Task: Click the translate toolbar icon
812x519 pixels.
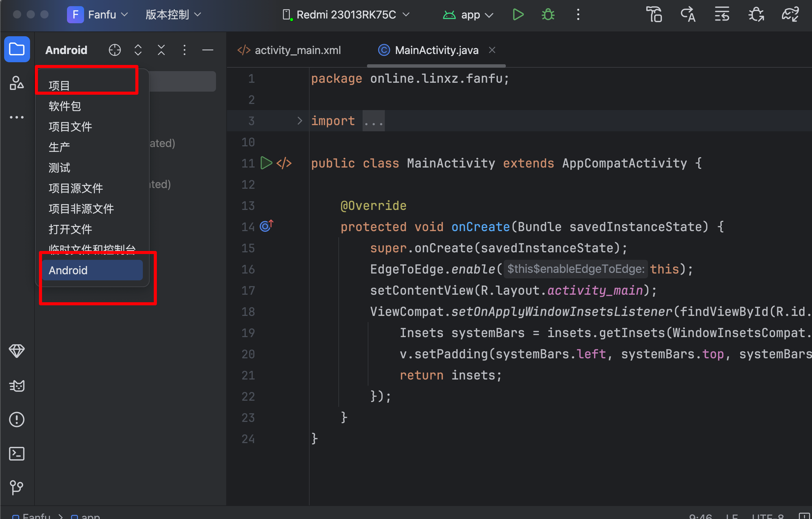Action: (x=688, y=15)
